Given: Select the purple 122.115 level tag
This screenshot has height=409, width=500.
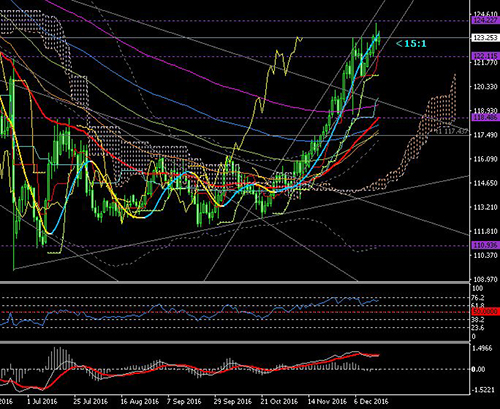Looking at the screenshot, I should click(485, 56).
